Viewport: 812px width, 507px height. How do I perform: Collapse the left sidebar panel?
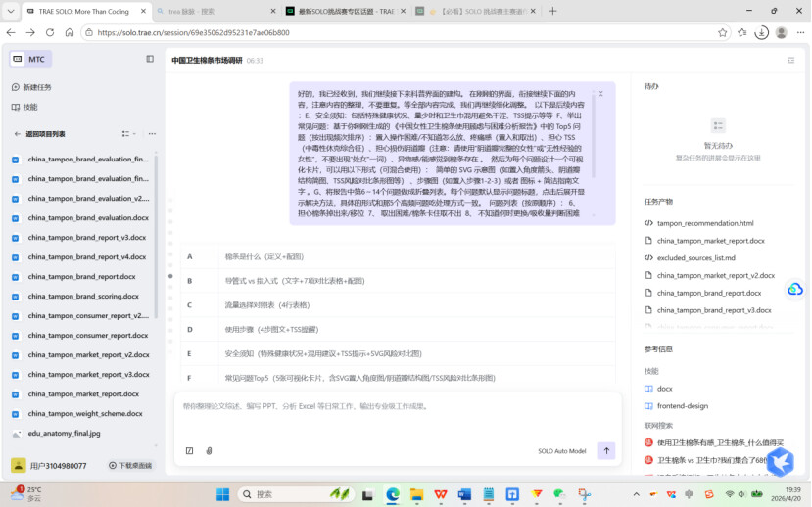coord(150,59)
